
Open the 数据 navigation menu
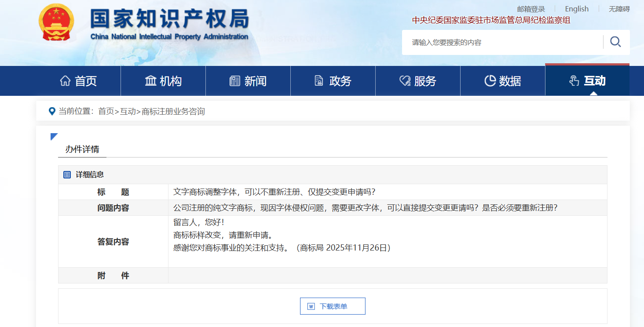(502, 81)
